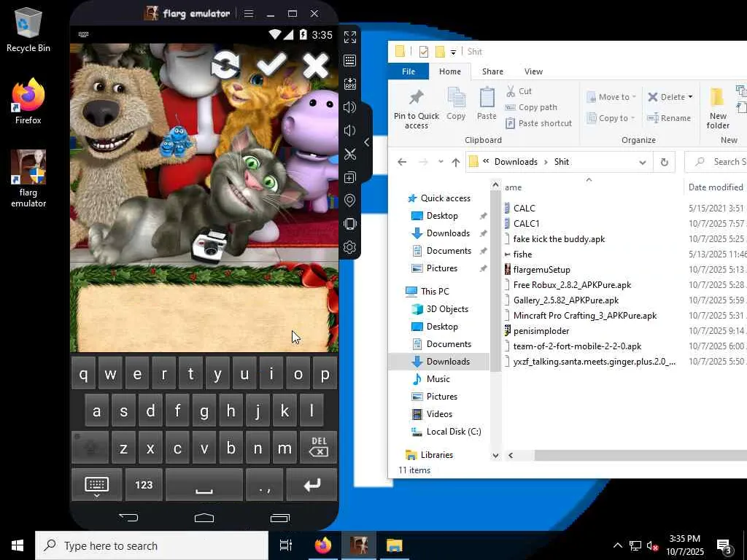The height and width of the screenshot is (560, 747).
Task: Click the shake device icon in emulator sidebar
Action: (x=349, y=224)
